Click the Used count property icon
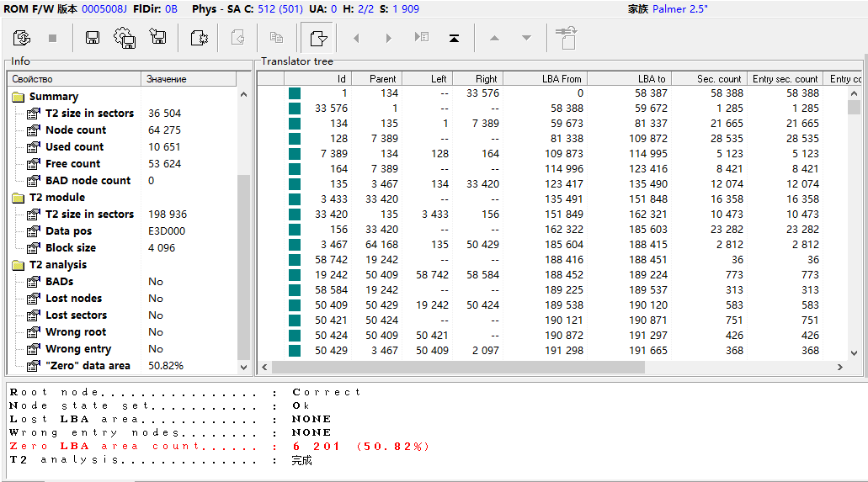This screenshot has width=868, height=482. pyautogui.click(x=34, y=146)
